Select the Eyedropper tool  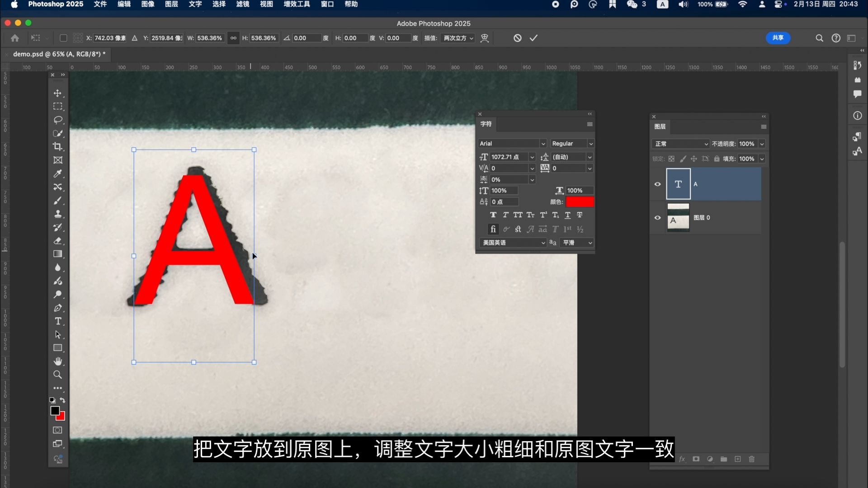coord(58,174)
